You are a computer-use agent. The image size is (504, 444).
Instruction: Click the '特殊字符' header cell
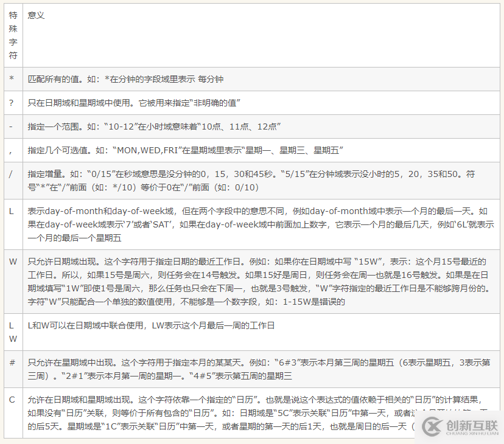point(13,35)
